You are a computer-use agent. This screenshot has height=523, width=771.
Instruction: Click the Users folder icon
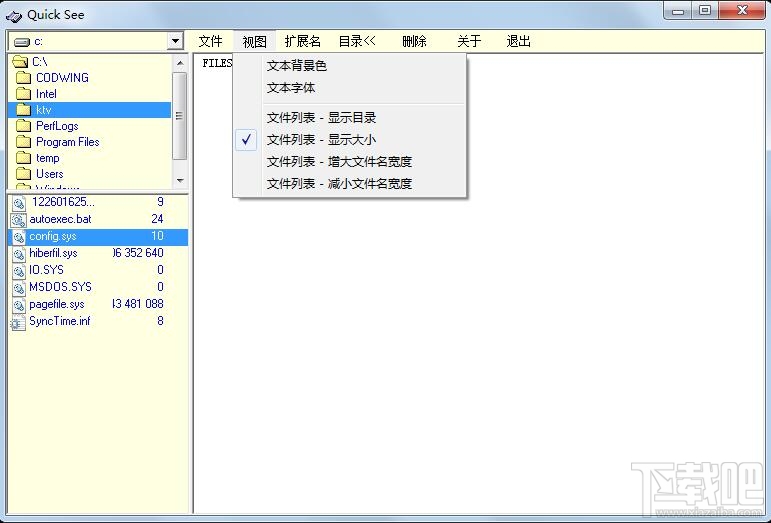pos(23,174)
